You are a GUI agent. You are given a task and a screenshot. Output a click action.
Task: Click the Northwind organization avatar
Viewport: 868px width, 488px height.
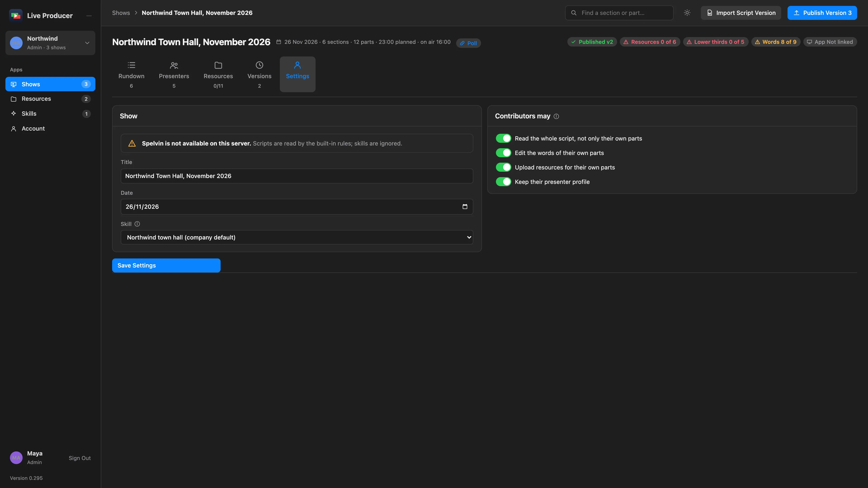coord(16,43)
